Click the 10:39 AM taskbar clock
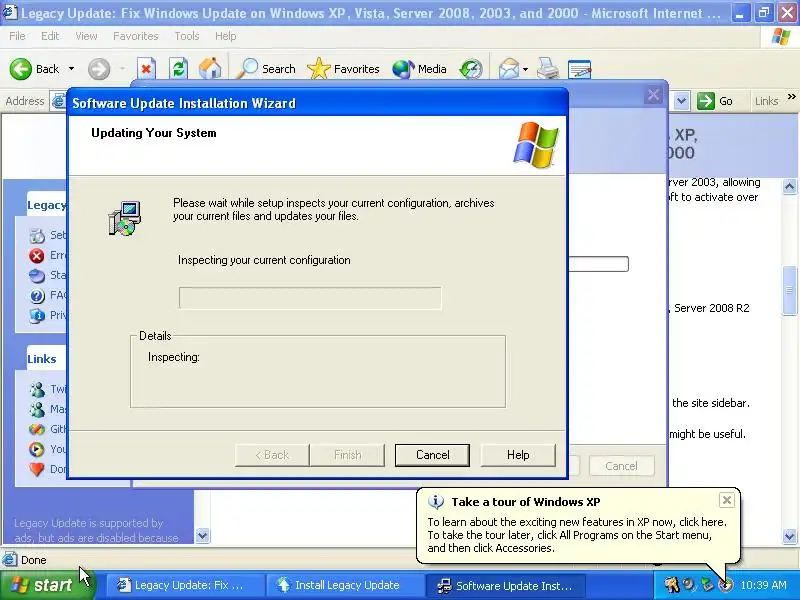Image resolution: width=800 pixels, height=600 pixels. [x=764, y=585]
